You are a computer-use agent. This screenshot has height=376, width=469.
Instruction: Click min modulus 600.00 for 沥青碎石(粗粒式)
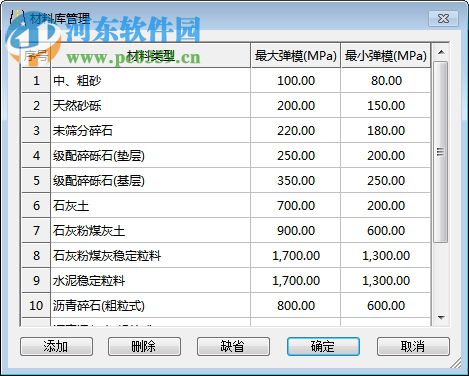(x=386, y=306)
